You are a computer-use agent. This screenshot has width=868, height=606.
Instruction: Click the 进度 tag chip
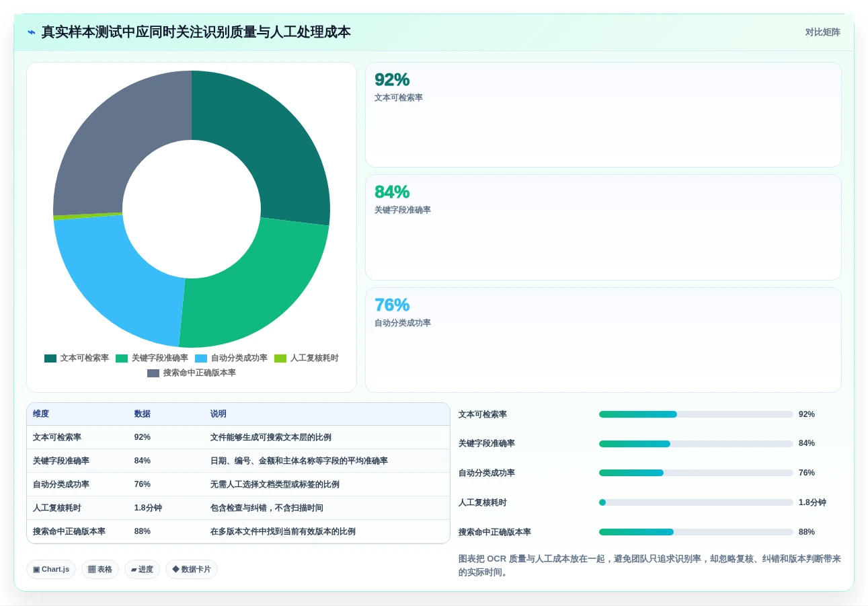(142, 570)
